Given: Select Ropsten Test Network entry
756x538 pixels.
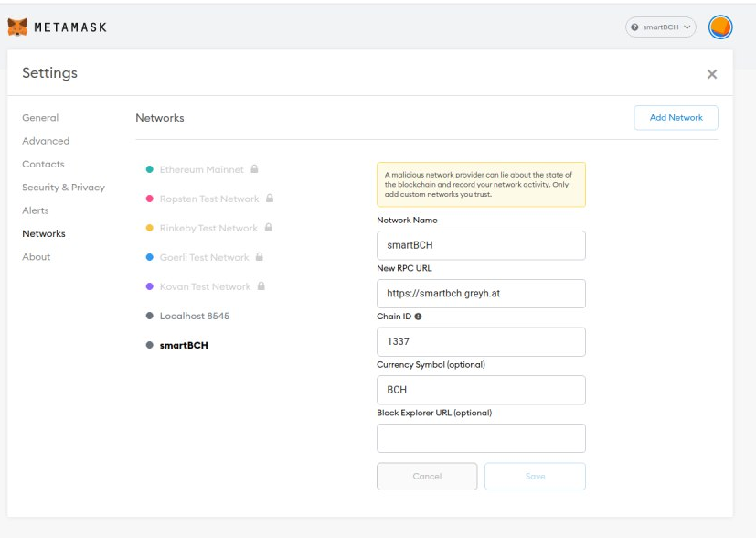Looking at the screenshot, I should click(209, 199).
